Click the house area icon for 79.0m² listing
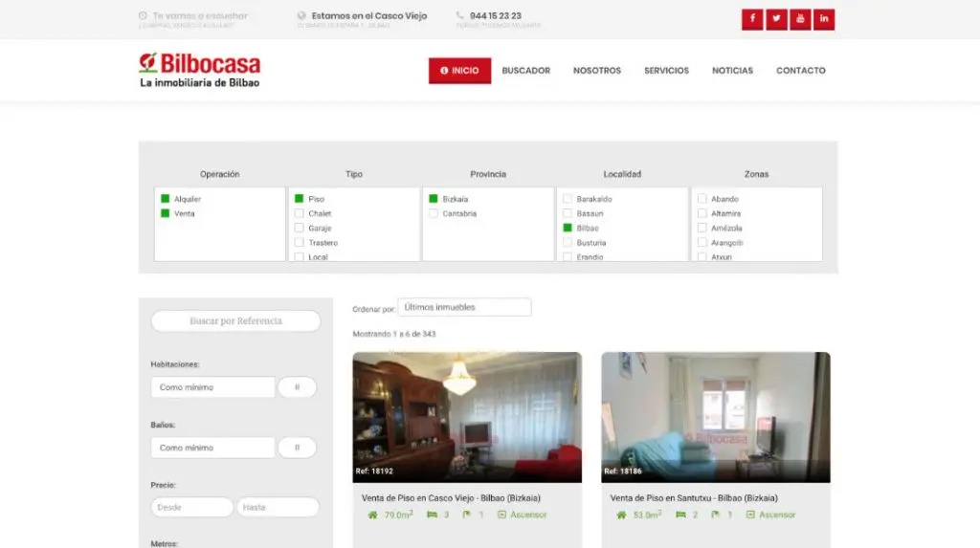The height and width of the screenshot is (548, 980). 372,515
